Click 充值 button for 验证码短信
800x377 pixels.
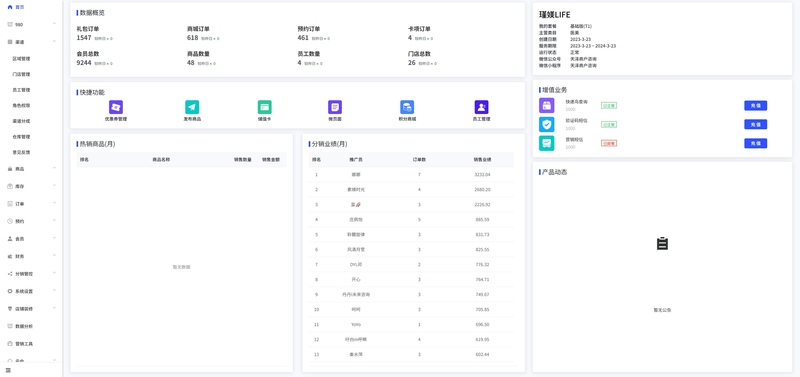coord(755,124)
